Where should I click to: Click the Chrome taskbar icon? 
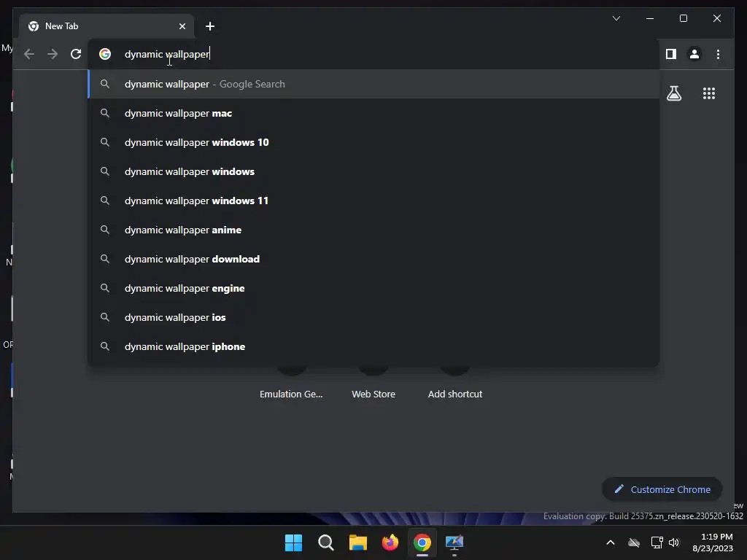[422, 542]
